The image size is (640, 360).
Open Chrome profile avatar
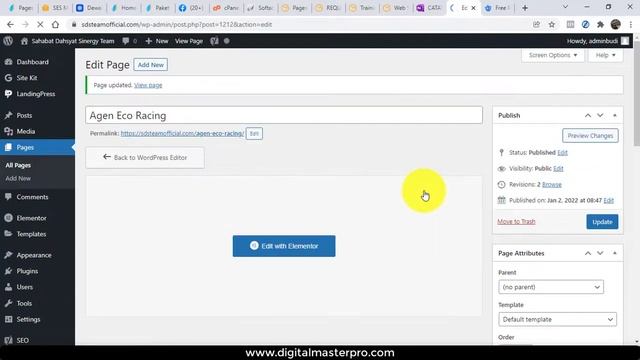click(x=616, y=24)
